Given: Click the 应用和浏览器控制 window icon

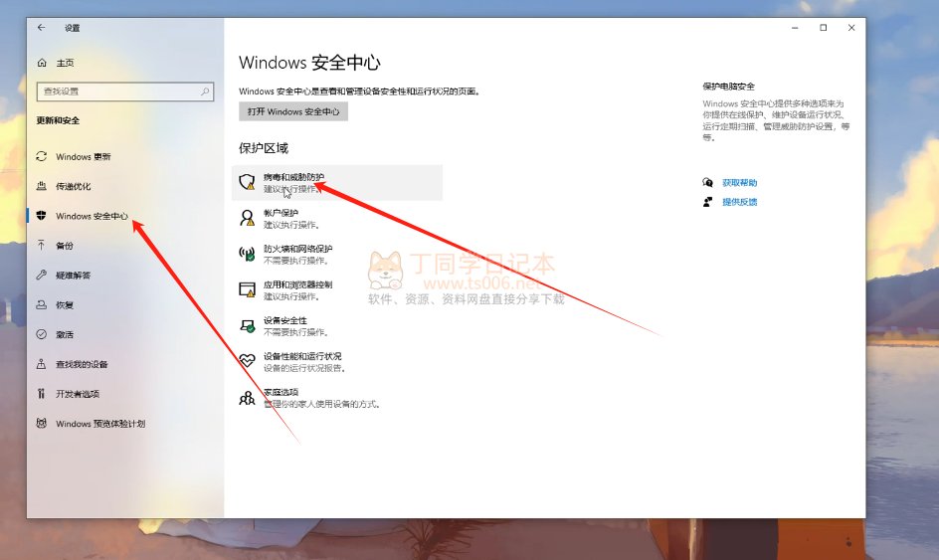Looking at the screenshot, I should [247, 289].
